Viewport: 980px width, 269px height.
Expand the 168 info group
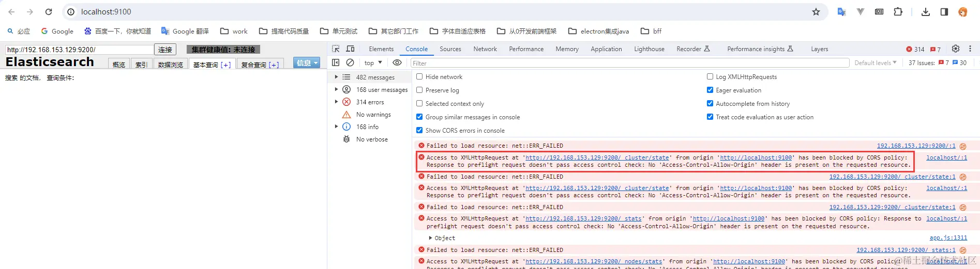point(336,126)
